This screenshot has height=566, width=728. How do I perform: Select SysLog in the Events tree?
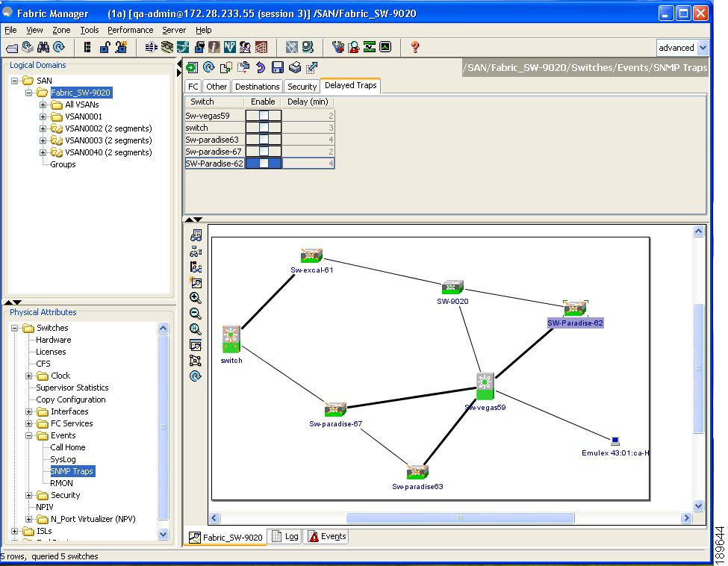pyautogui.click(x=63, y=460)
